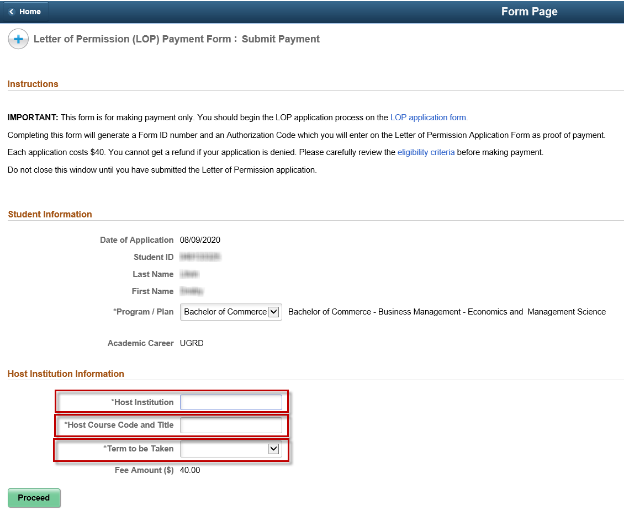Viewport: 624px width, 511px height.
Task: Click the blue plus circle icon
Action: [18, 40]
